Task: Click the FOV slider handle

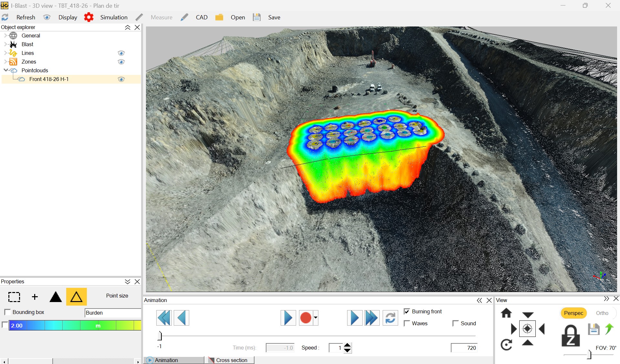Action: tap(589, 355)
